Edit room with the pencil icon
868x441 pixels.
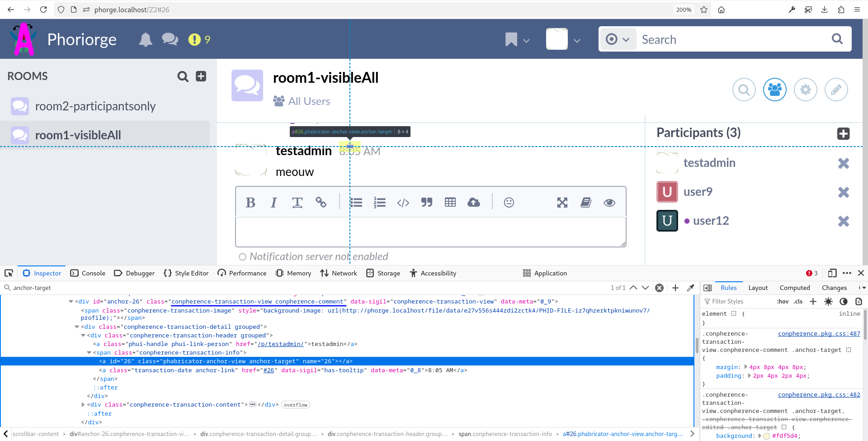(836, 90)
